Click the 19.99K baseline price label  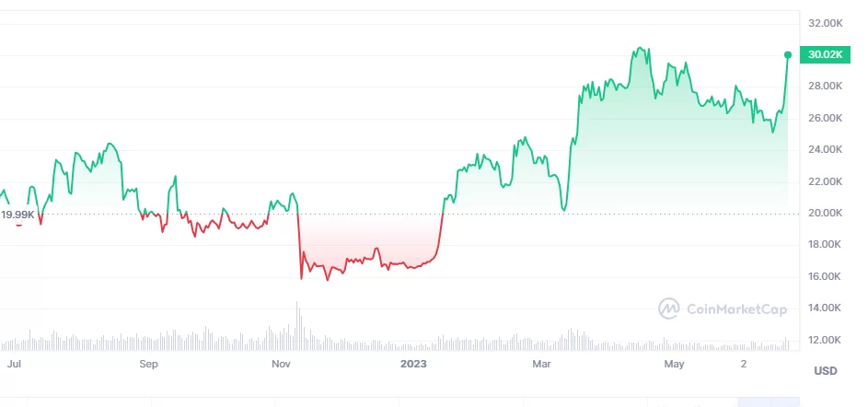click(17, 215)
